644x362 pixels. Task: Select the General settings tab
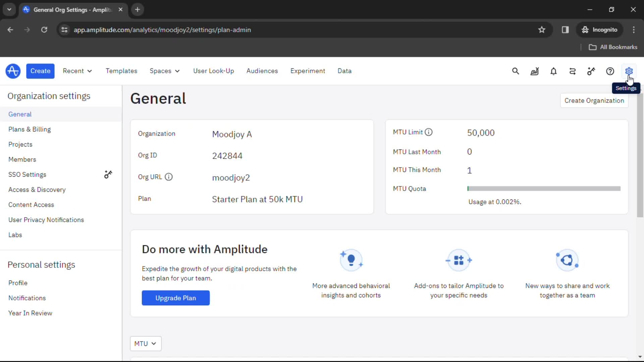[x=20, y=114]
